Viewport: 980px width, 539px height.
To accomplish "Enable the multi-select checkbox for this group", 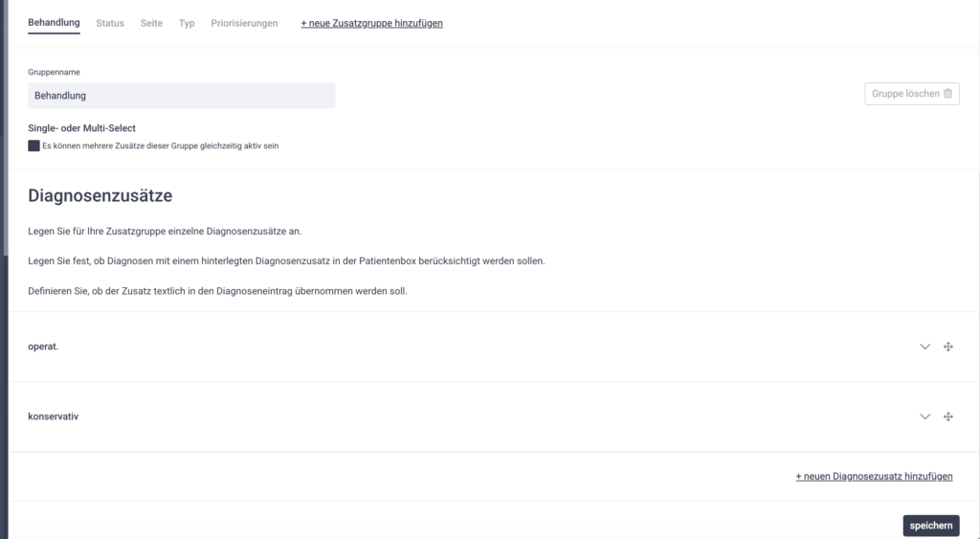I will click(x=34, y=146).
